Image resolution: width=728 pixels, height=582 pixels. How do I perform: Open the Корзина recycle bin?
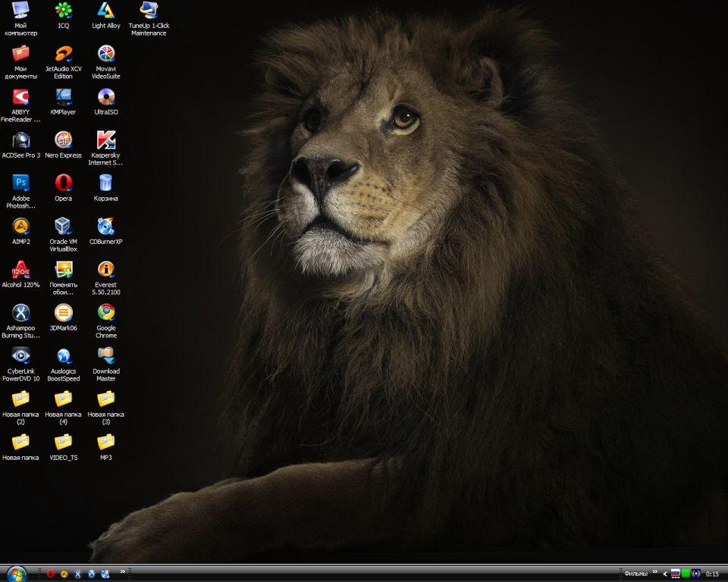click(106, 183)
